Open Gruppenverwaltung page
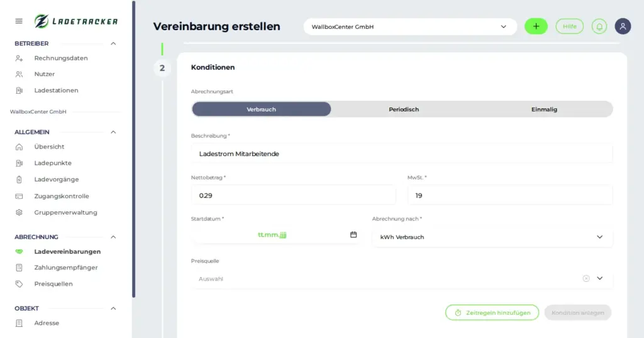 65,213
